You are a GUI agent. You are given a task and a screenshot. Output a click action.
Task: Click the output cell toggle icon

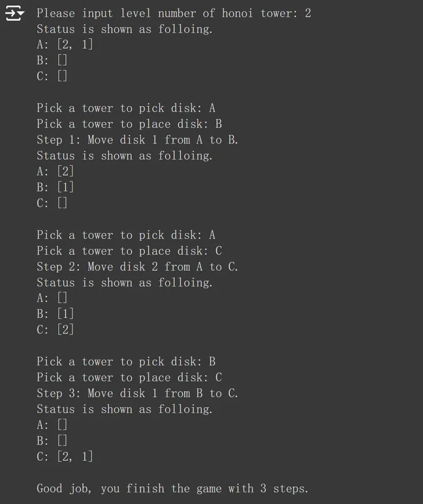15,13
